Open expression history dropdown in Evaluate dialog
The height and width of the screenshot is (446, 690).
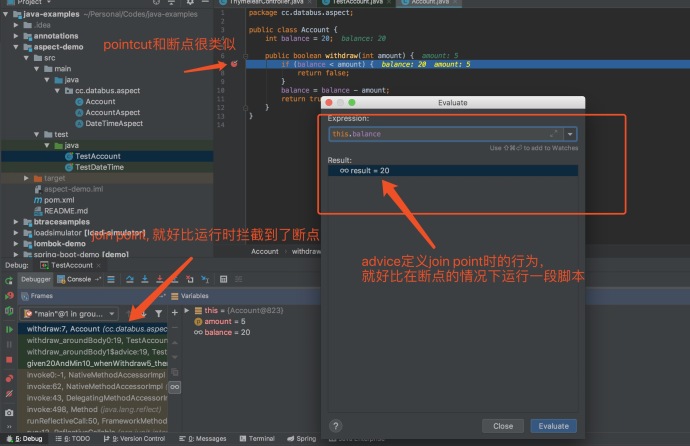click(x=570, y=134)
